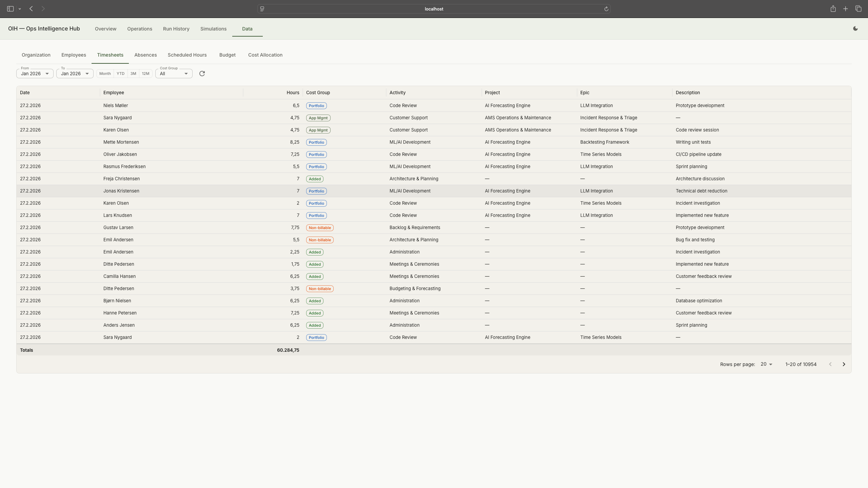
Task: Open the Rows per page selector
Action: point(766,364)
